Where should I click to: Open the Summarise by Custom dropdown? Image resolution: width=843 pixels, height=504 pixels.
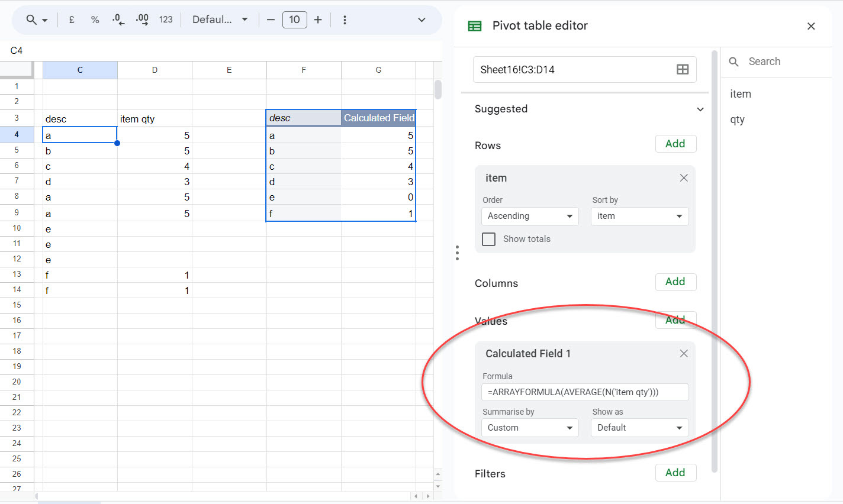point(529,427)
